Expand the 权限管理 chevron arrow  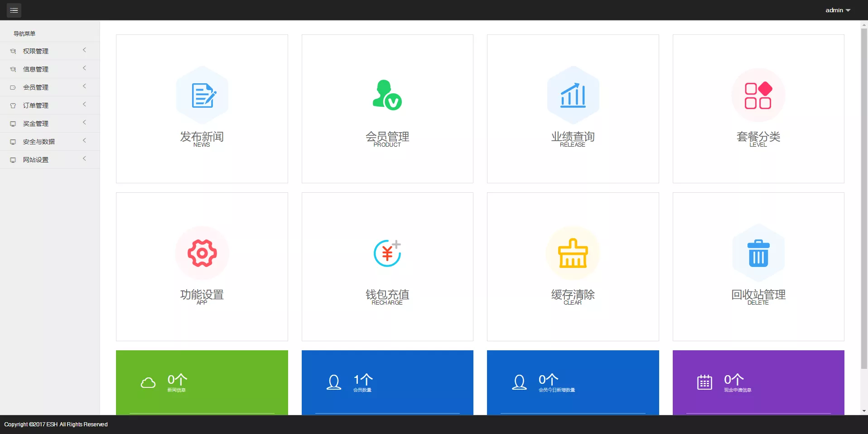tap(84, 50)
